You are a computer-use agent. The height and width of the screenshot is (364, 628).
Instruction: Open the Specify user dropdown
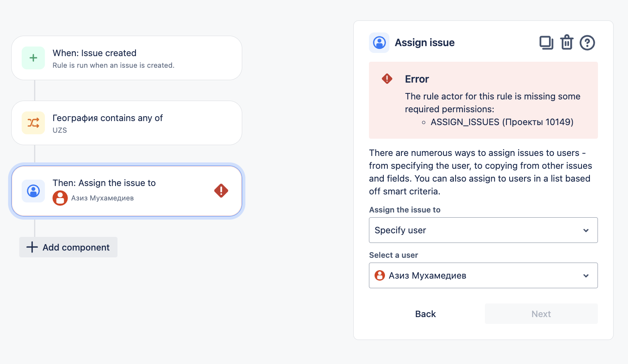click(483, 230)
